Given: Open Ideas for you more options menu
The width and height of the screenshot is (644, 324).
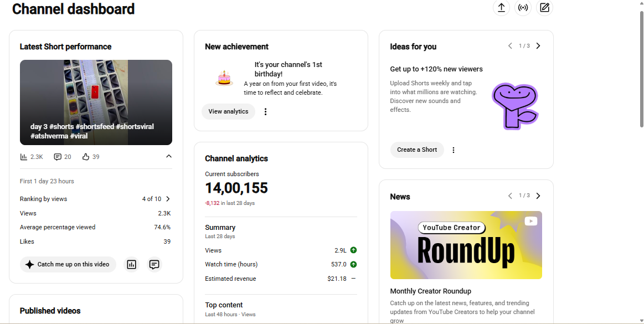Looking at the screenshot, I should pos(454,150).
